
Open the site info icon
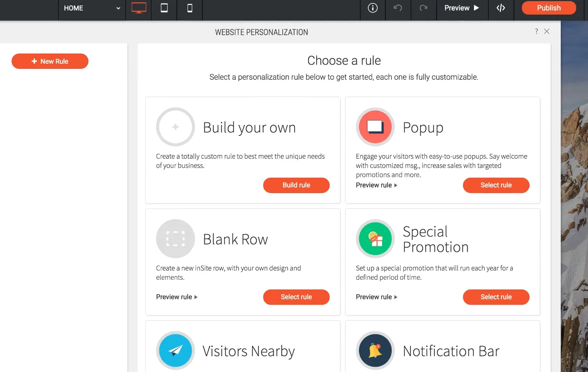(373, 8)
